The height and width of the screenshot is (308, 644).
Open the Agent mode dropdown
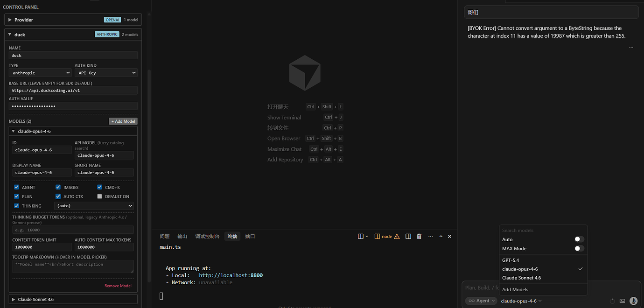pos(481,301)
